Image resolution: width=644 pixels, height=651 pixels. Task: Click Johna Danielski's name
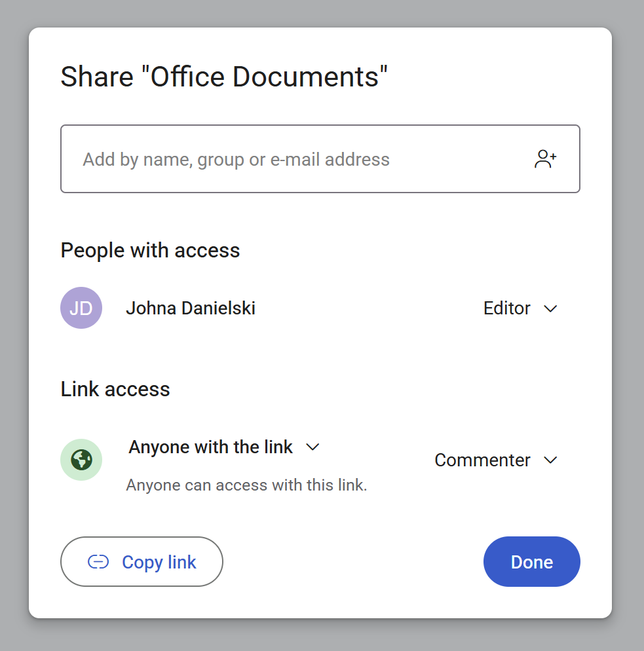point(191,308)
